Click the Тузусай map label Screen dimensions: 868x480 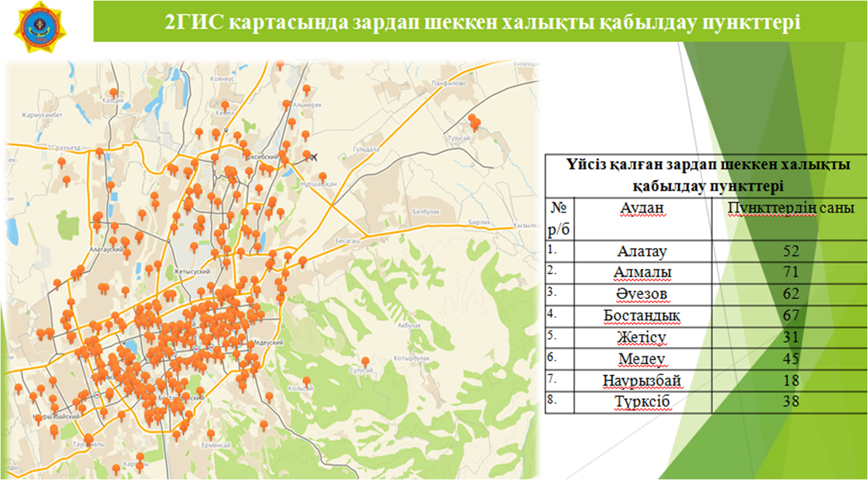click(x=459, y=137)
